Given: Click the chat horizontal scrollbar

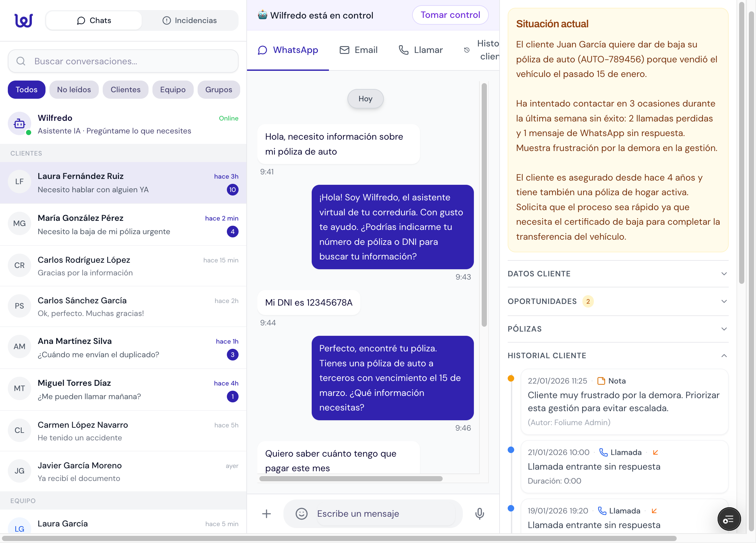Looking at the screenshot, I should [351, 478].
